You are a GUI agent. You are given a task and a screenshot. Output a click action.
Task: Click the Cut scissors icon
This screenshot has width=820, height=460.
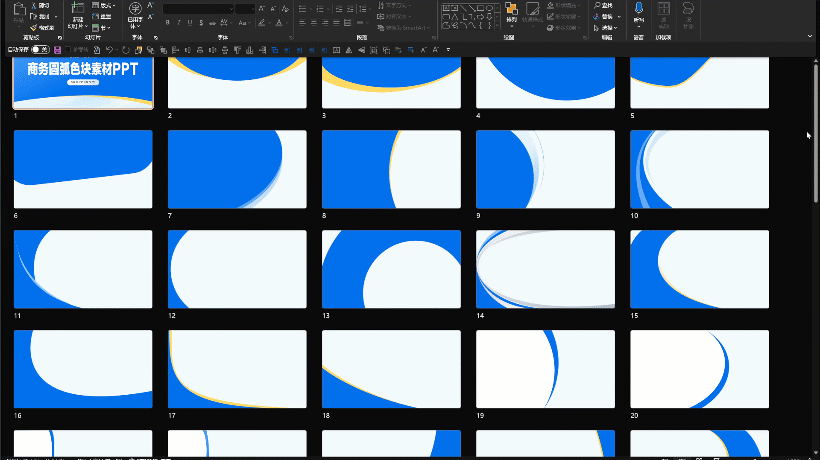[35, 5]
